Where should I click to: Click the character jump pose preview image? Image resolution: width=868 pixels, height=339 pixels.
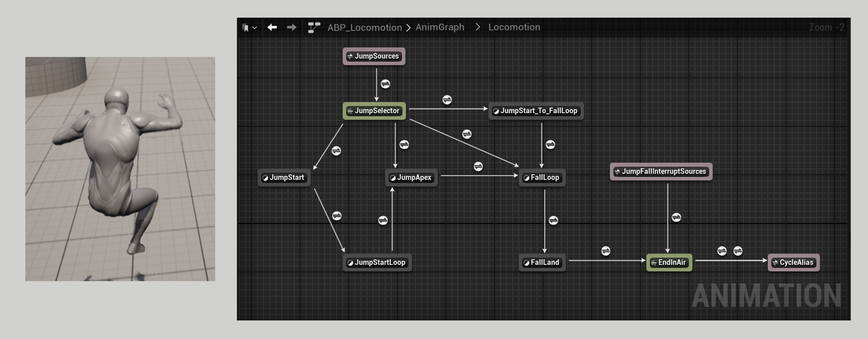(x=120, y=169)
